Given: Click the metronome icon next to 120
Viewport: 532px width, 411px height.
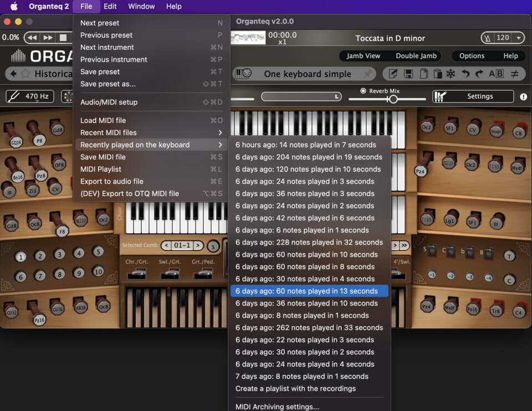Looking at the screenshot, I should pos(488,38).
